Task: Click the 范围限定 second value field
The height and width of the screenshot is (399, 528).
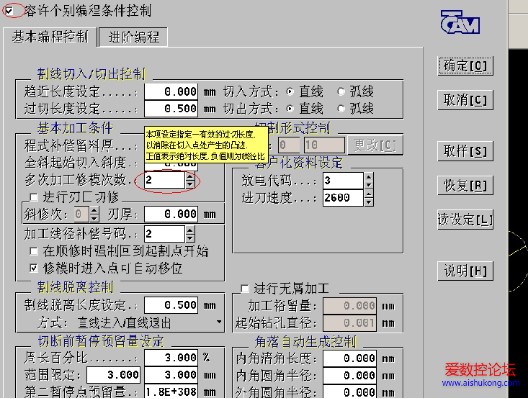Action: pyautogui.click(x=171, y=375)
